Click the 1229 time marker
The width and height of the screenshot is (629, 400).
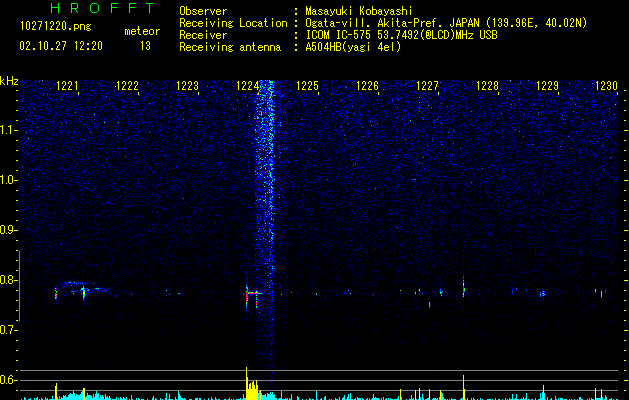tap(548, 86)
